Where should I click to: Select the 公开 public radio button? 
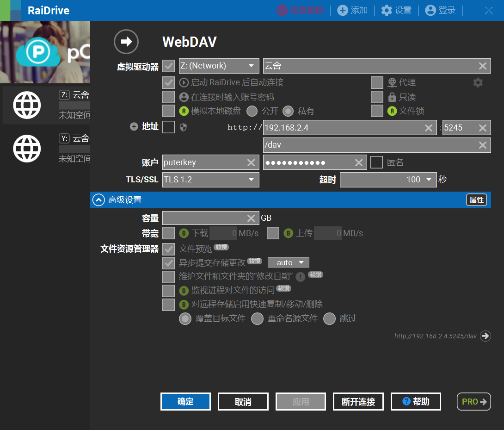[252, 111]
